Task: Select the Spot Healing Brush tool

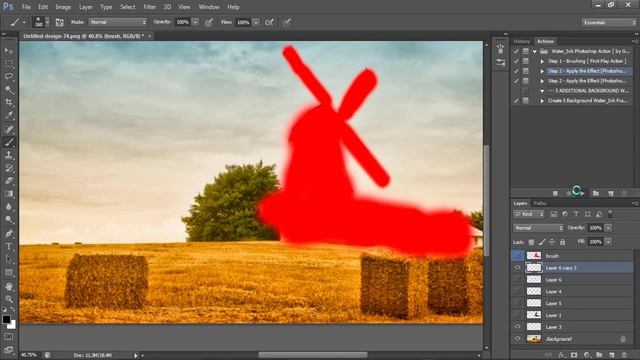Action: pos(9,129)
